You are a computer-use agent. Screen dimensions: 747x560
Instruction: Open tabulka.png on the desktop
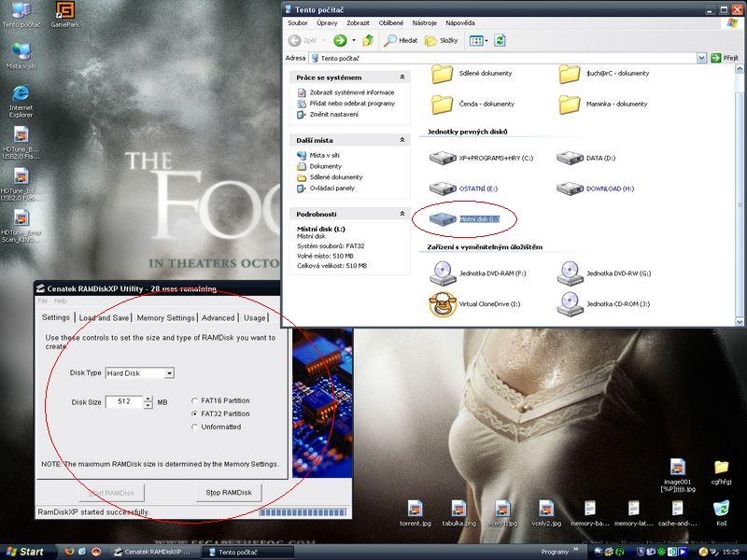tap(458, 512)
